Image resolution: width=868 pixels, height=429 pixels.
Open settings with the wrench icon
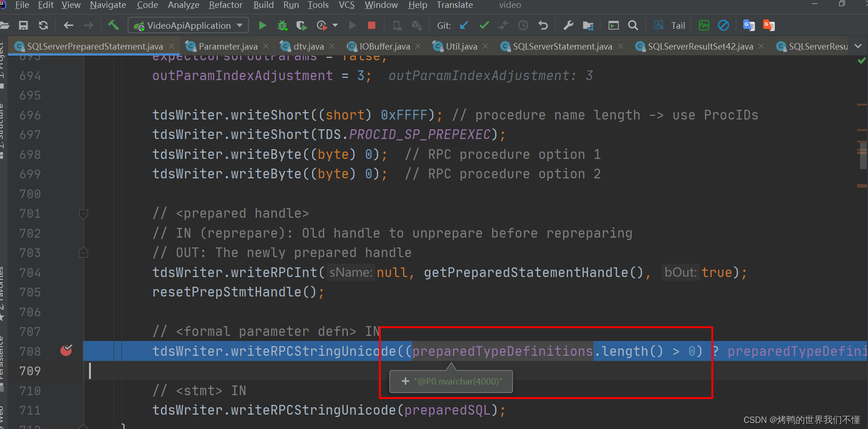point(568,25)
